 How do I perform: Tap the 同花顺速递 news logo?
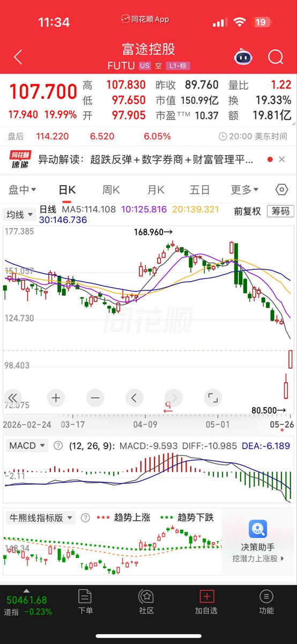(x=21, y=160)
